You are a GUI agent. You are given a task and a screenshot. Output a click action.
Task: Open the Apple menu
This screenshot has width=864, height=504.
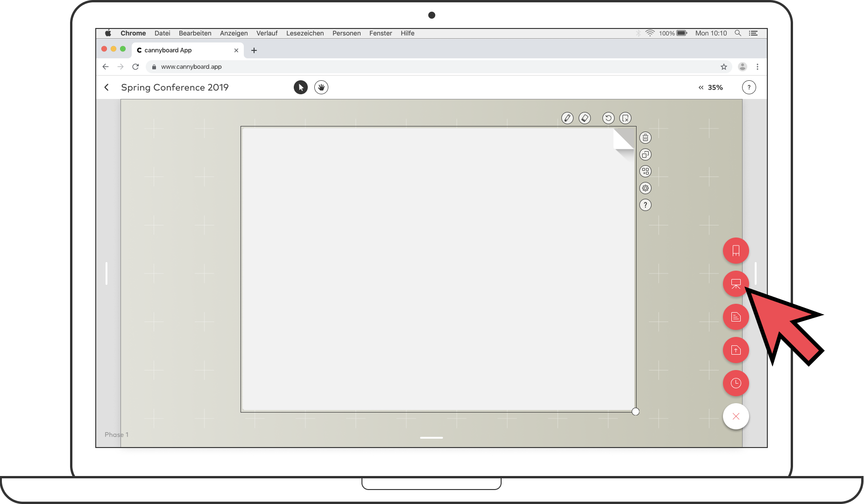[x=108, y=33]
